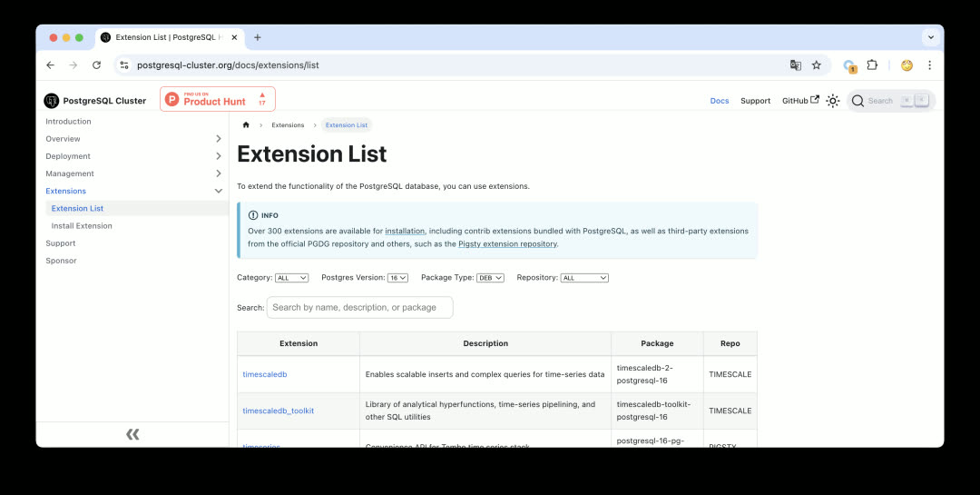Go to Install Extension sidebar page

click(x=82, y=226)
